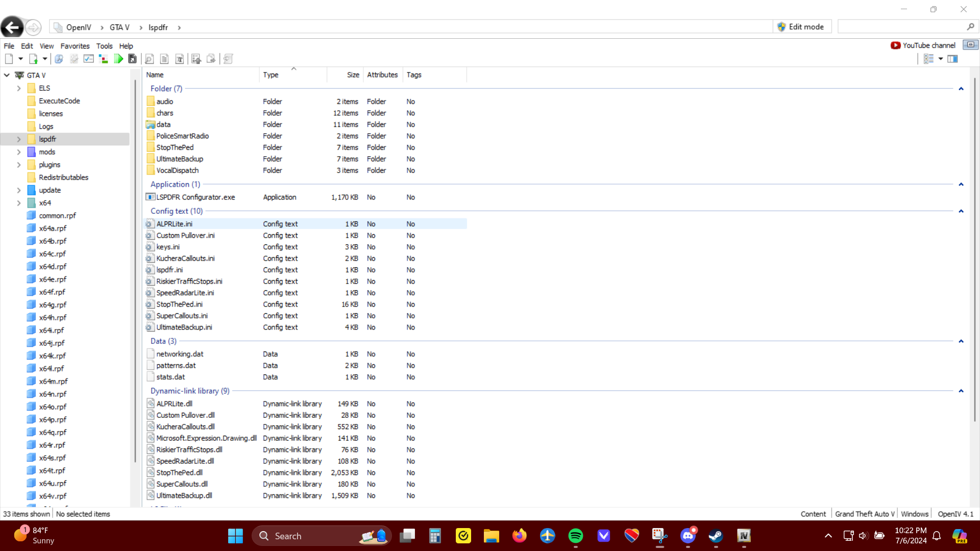Click the checklist window toolbar icon

pos(89,59)
